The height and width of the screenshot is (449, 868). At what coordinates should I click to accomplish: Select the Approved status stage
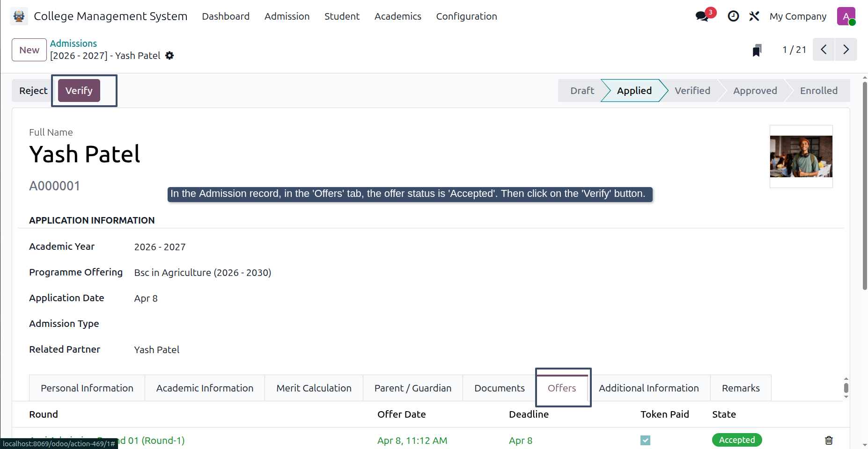(755, 91)
